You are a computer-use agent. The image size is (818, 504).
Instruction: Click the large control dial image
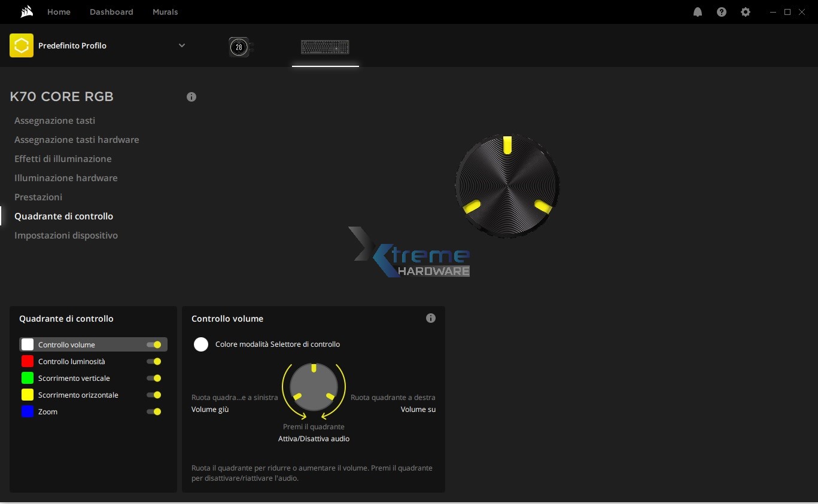tap(507, 185)
